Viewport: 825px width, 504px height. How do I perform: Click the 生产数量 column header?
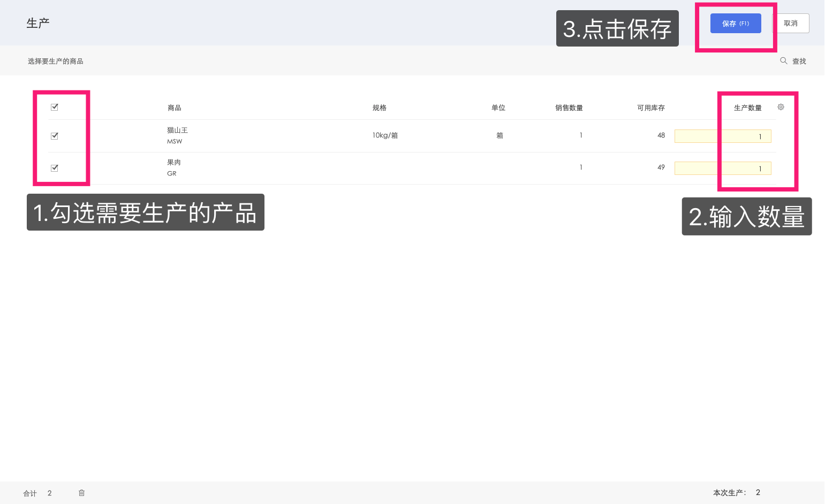tap(747, 107)
